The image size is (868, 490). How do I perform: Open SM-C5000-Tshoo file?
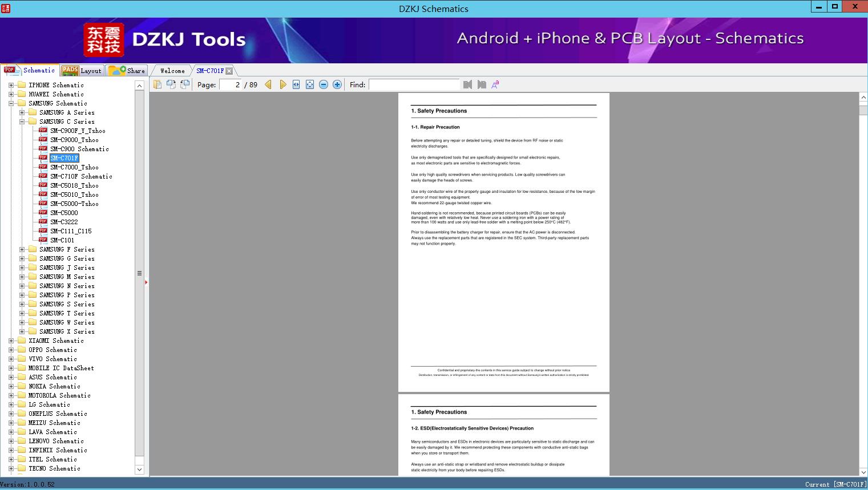tap(74, 204)
